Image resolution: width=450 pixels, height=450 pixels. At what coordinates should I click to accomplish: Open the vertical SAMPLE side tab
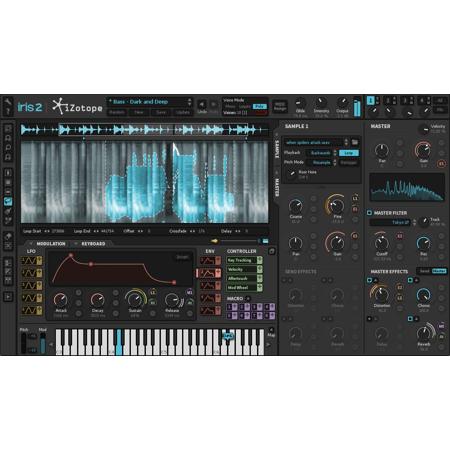277,149
